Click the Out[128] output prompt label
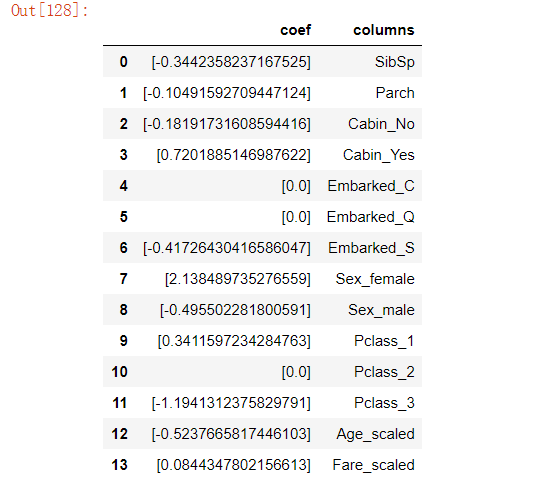 tap(50, 10)
